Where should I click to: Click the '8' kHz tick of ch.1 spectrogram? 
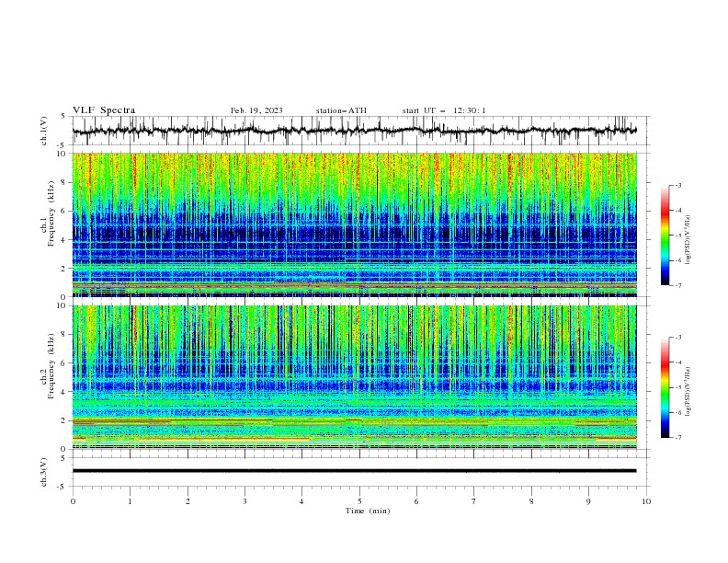64,182
